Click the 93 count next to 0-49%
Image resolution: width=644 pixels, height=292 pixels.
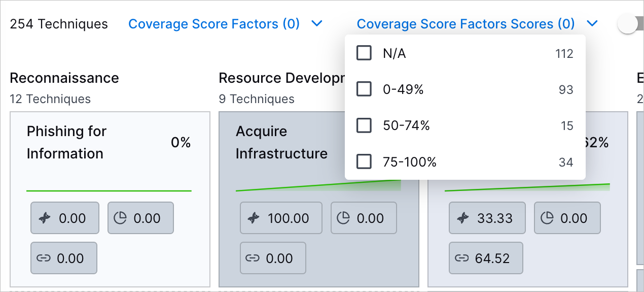566,89
